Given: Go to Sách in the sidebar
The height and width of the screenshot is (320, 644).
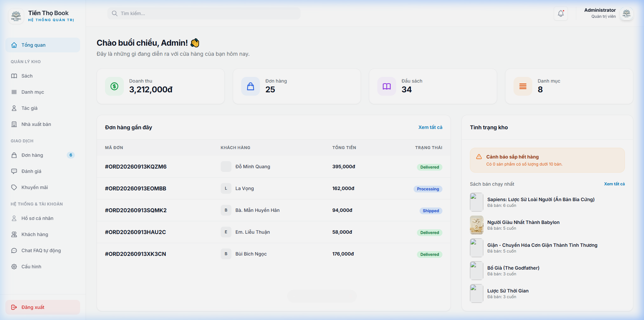Looking at the screenshot, I should tap(43, 76).
